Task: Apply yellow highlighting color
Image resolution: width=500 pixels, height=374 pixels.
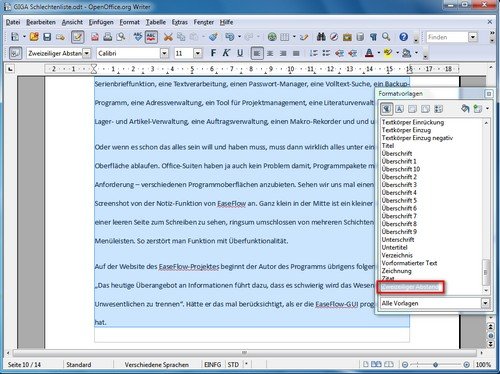Action: tap(388, 53)
